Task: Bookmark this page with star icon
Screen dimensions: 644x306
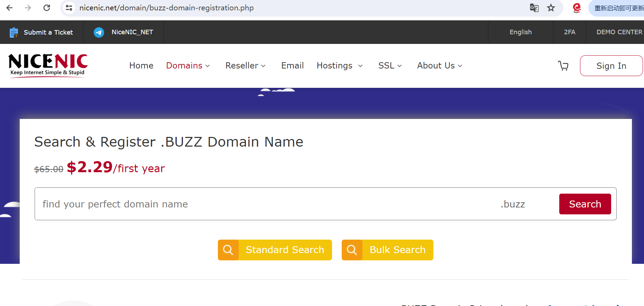Action: tap(551, 8)
